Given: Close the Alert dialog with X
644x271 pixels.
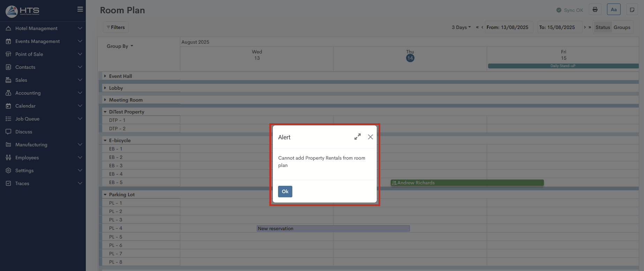Looking at the screenshot, I should click(370, 137).
